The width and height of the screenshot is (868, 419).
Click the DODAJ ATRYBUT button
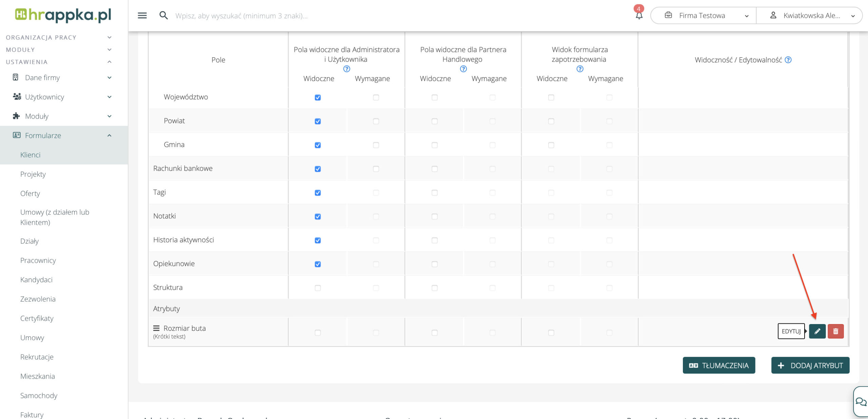click(x=810, y=365)
